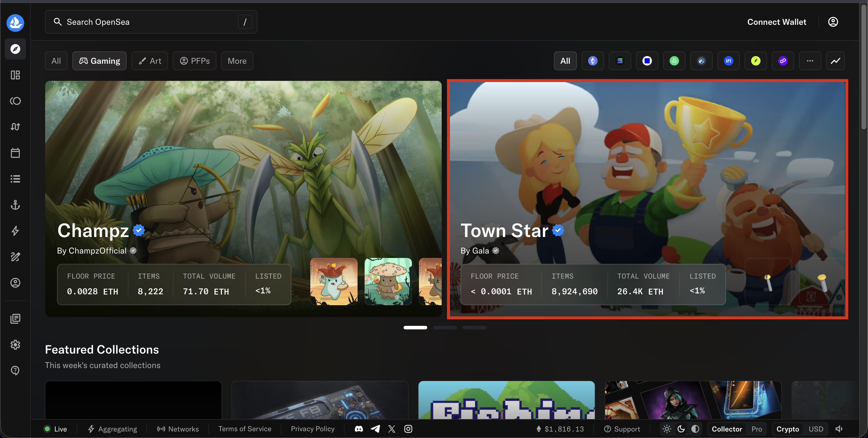The image size is (868, 438).
Task: Filter by ApeChain APE icon
Action: (x=729, y=61)
